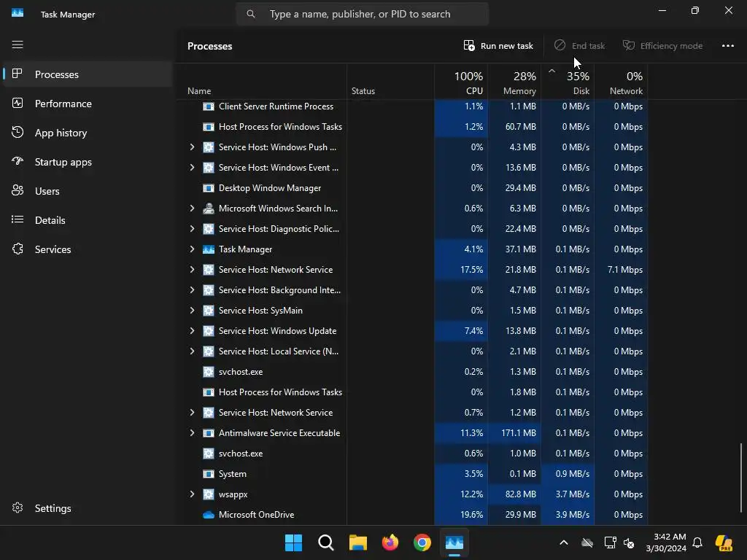The image size is (747, 560).
Task: Click the search box for name or PID
Action: (x=362, y=15)
